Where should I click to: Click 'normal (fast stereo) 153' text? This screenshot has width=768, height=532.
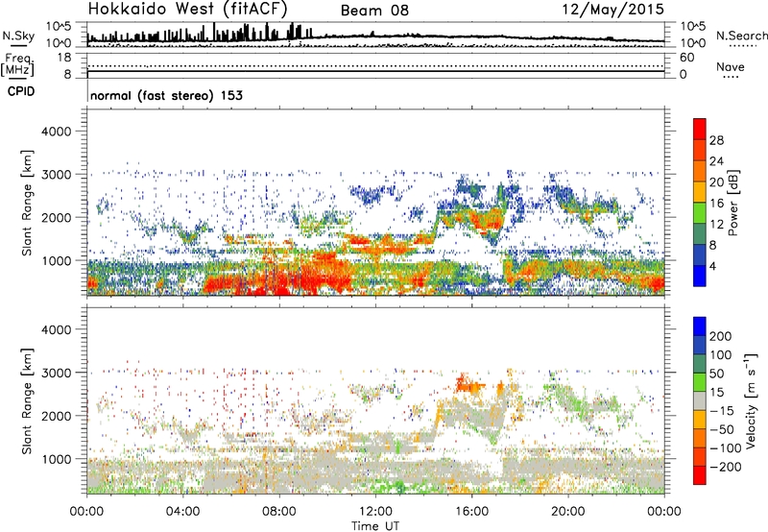coord(166,95)
